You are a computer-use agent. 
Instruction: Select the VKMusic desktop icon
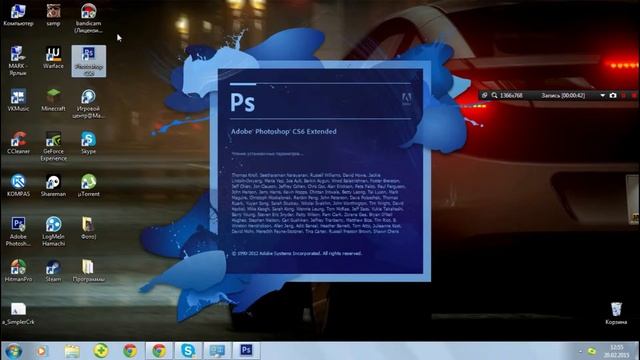coord(18,100)
